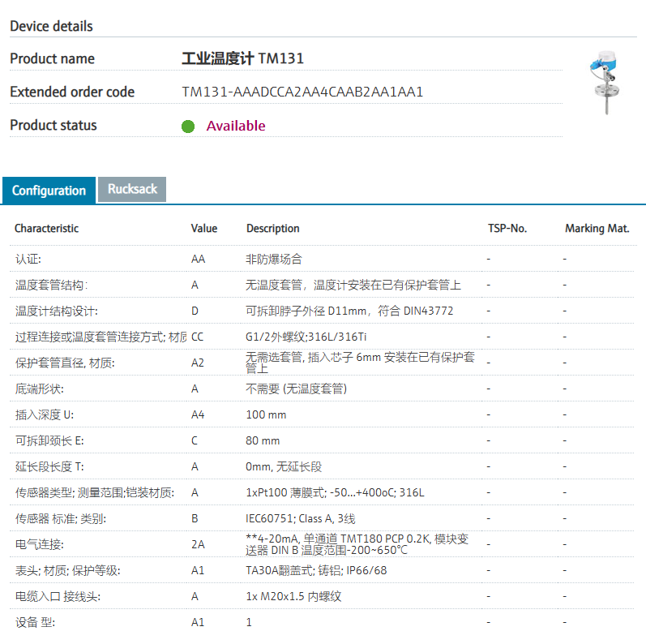The width and height of the screenshot is (646, 644).
Task: Click the Characteristic column header
Action: click(46, 229)
